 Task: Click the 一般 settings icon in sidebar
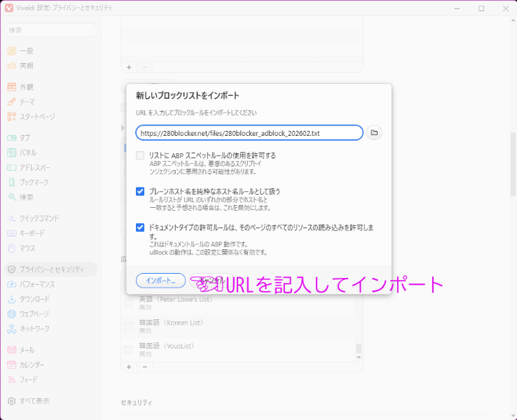click(x=12, y=51)
